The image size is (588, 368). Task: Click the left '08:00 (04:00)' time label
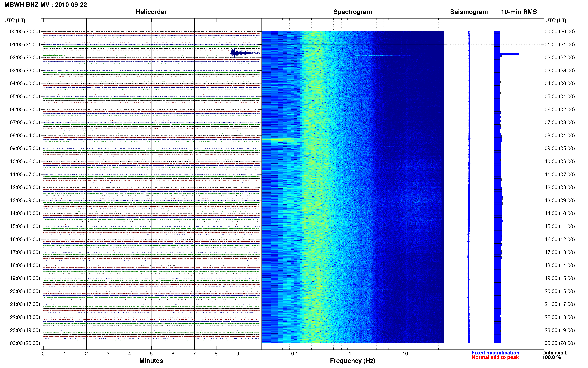click(25, 135)
